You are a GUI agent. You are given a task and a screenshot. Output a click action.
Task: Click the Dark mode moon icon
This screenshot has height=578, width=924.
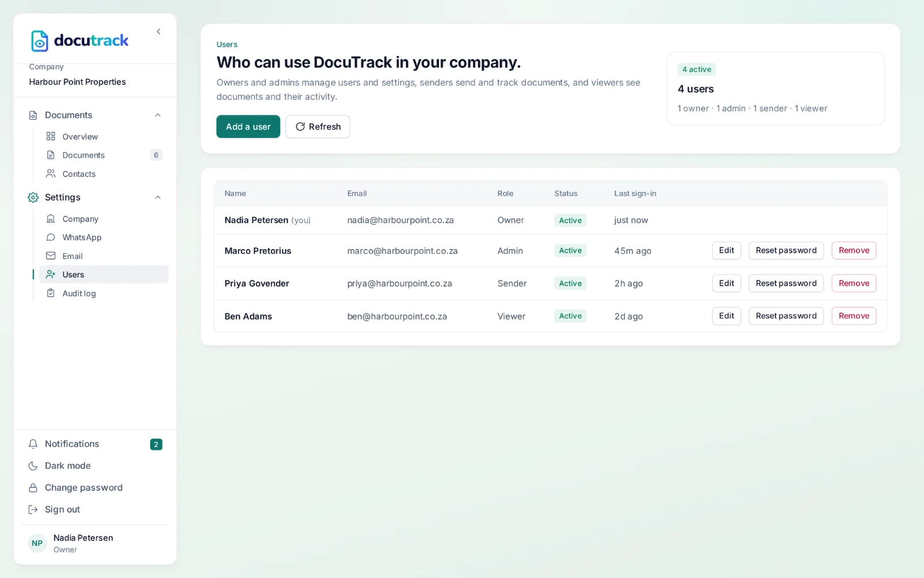click(x=33, y=466)
